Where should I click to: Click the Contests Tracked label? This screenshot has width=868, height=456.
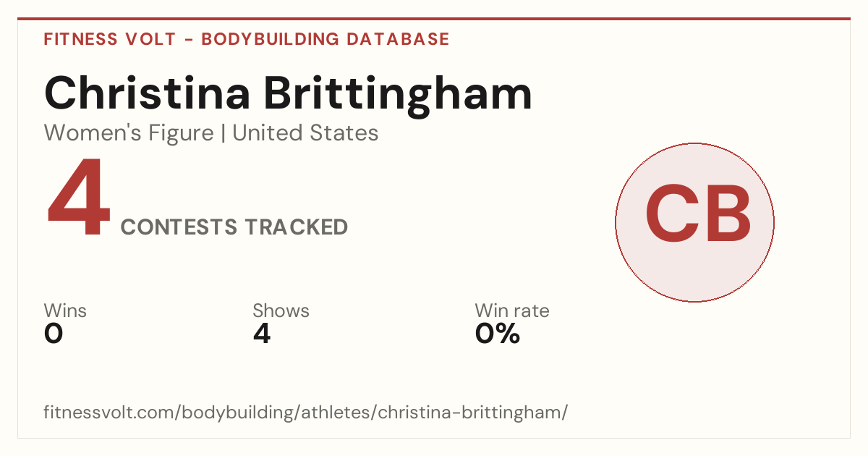coord(234,227)
